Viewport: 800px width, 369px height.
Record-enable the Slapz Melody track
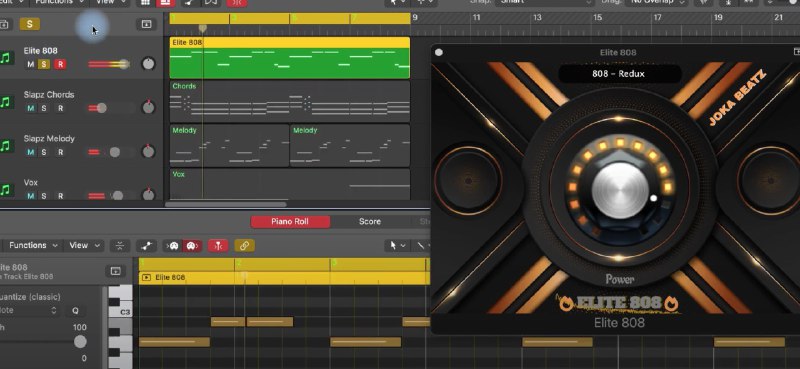click(x=60, y=152)
